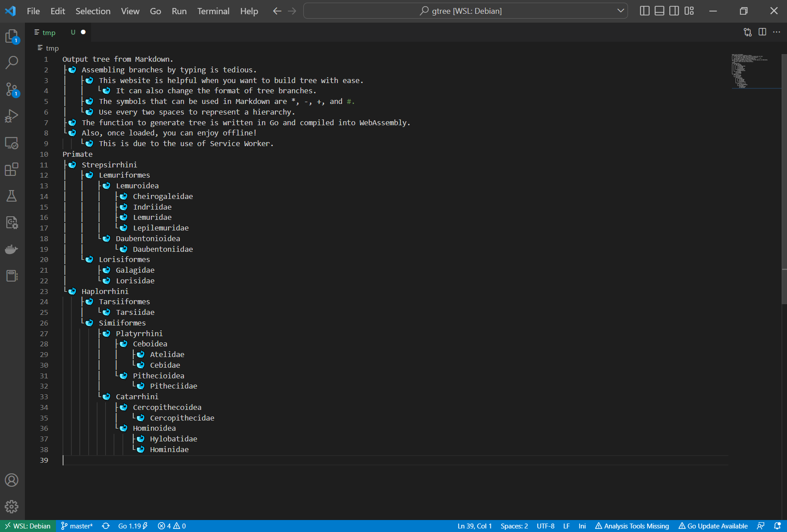The height and width of the screenshot is (532, 787).
Task: Open notifications bell in status bar
Action: 777,526
